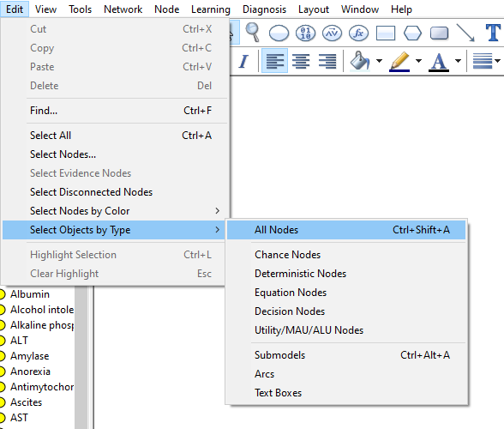Select the Albumin node in tree
The height and width of the screenshot is (429, 504).
click(x=29, y=294)
